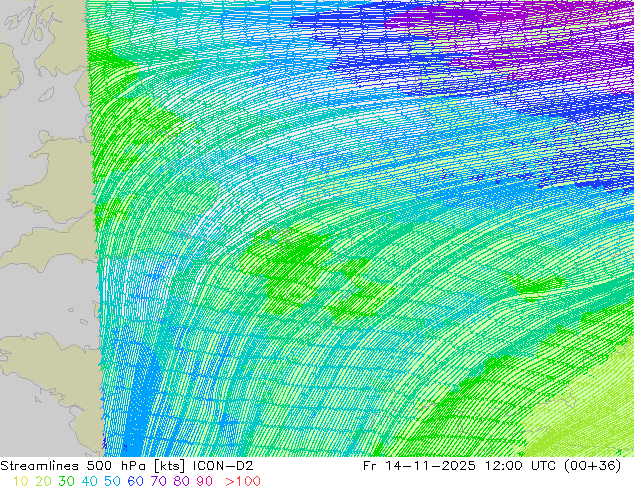Click the light blue '50' legend value
This screenshot has width=634, height=490.
(x=112, y=482)
